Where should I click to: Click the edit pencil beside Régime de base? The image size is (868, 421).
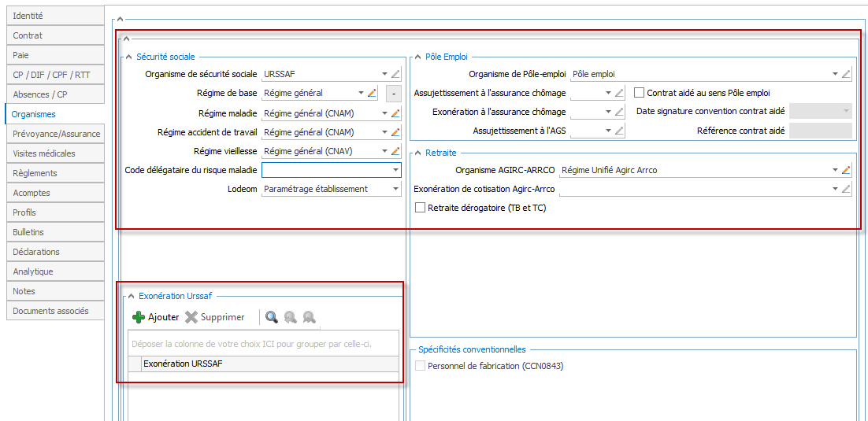[372, 94]
